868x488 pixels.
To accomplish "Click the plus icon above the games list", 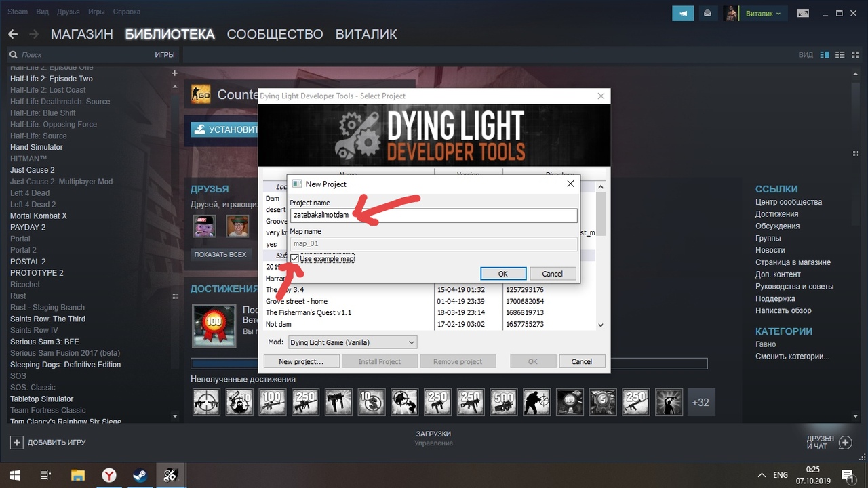I will pos(174,73).
